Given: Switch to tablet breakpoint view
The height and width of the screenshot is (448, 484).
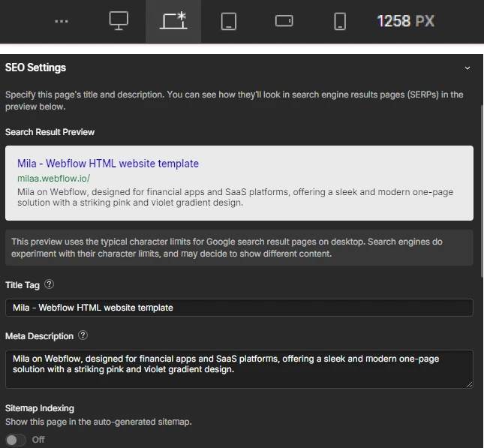Looking at the screenshot, I should pyautogui.click(x=229, y=21).
